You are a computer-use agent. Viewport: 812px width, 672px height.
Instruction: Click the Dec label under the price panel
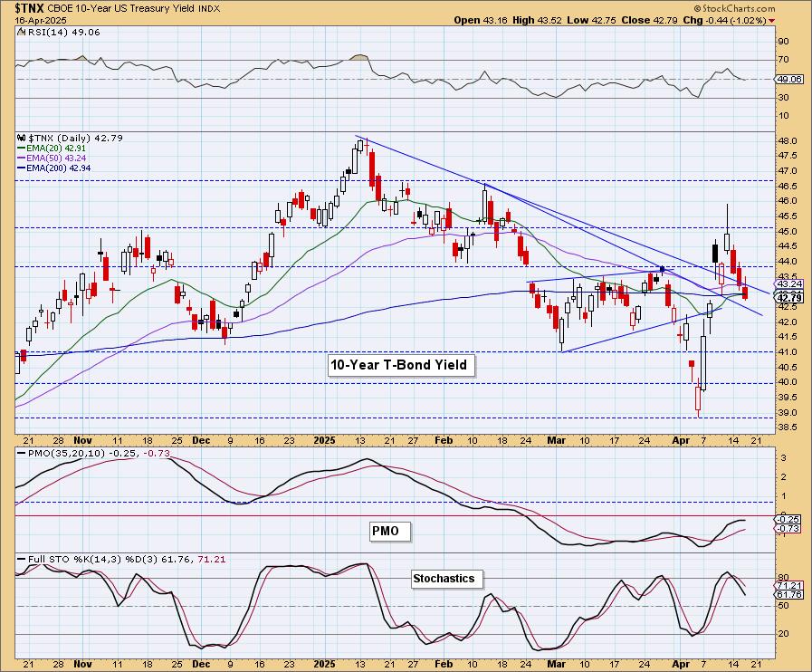[201, 440]
